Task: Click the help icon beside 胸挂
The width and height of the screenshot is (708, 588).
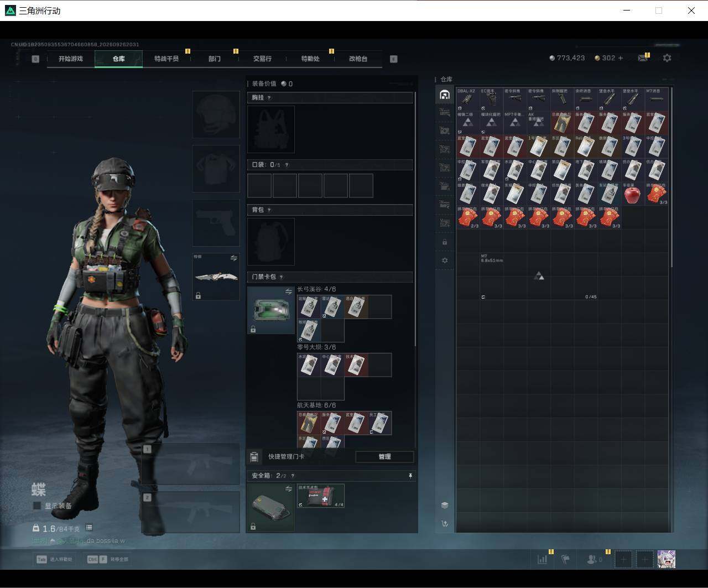Action: [269, 97]
